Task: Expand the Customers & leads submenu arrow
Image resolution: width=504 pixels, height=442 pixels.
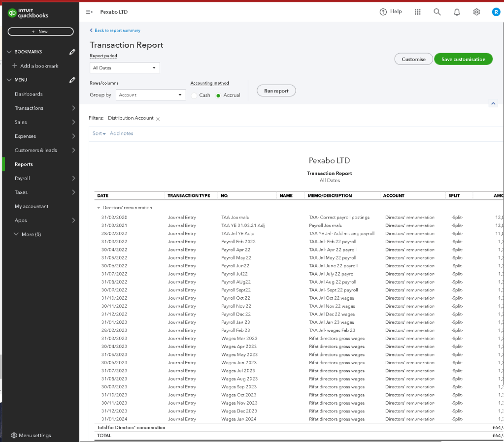Action: tap(73, 150)
